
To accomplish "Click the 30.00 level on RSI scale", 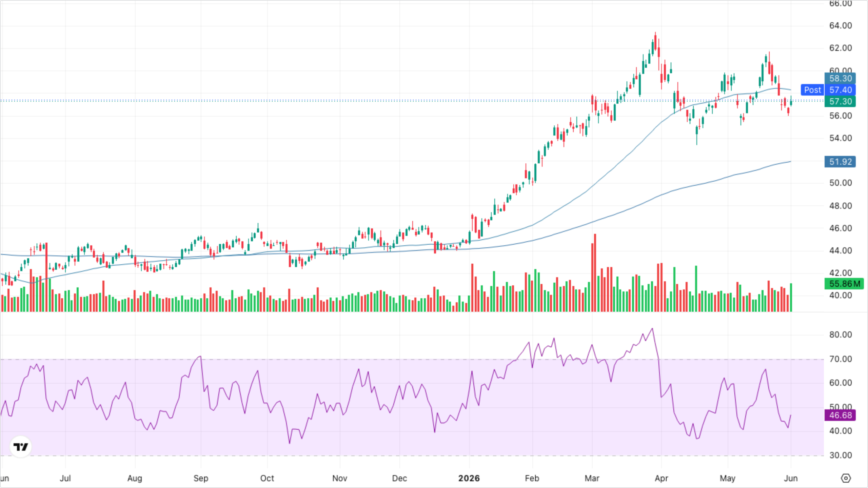I will (841, 455).
